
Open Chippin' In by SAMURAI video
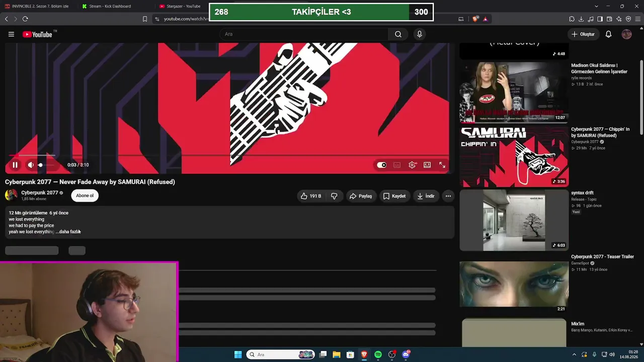514,156
